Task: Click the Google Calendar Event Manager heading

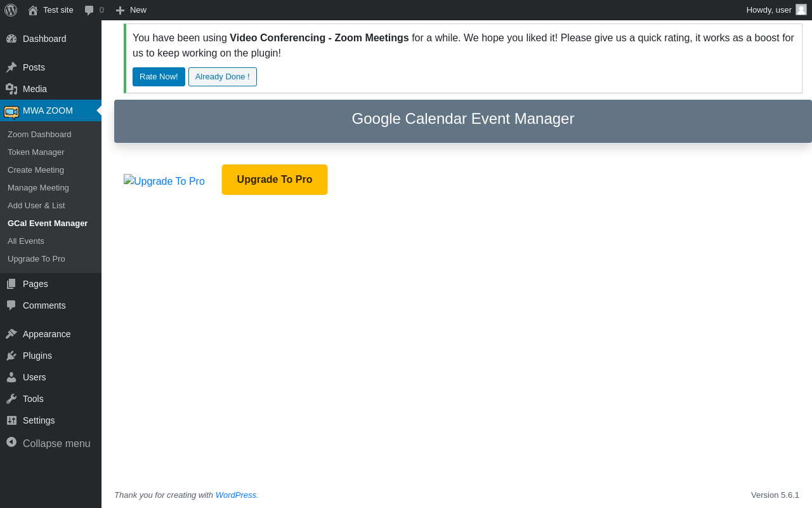Action: click(463, 119)
